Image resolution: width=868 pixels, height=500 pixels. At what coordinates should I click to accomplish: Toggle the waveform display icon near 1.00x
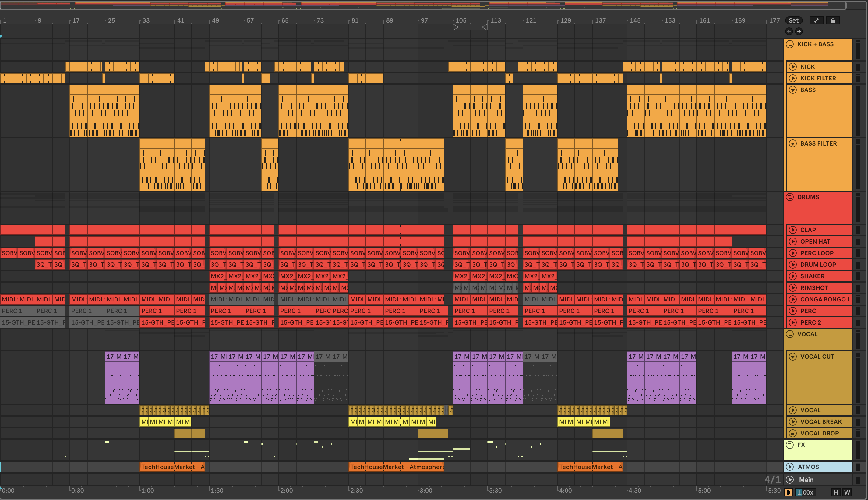(x=788, y=492)
